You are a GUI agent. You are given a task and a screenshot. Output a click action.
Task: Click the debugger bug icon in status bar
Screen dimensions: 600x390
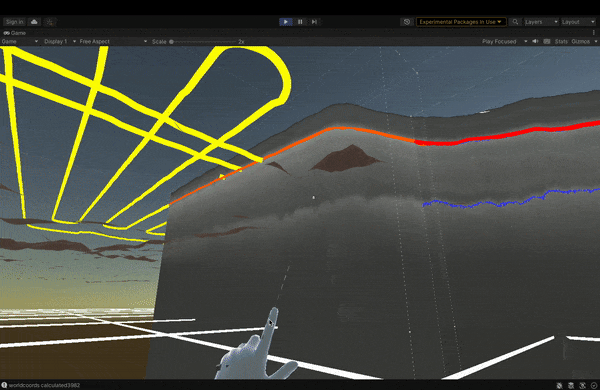click(x=559, y=385)
